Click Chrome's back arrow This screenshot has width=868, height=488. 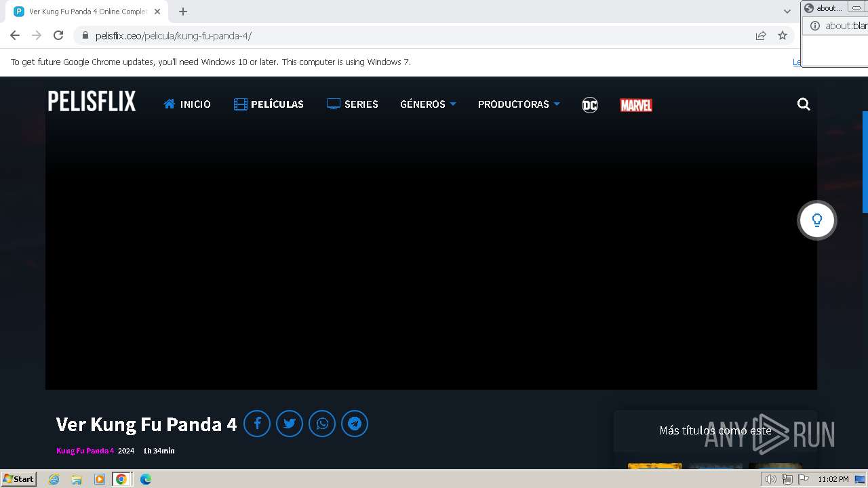(x=15, y=35)
